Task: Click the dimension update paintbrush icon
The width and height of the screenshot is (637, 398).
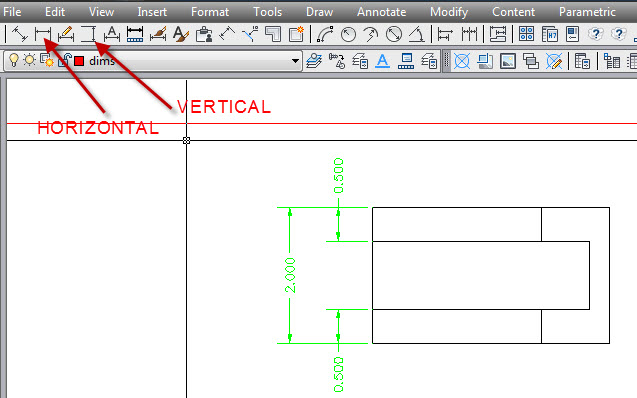Action: point(158,34)
